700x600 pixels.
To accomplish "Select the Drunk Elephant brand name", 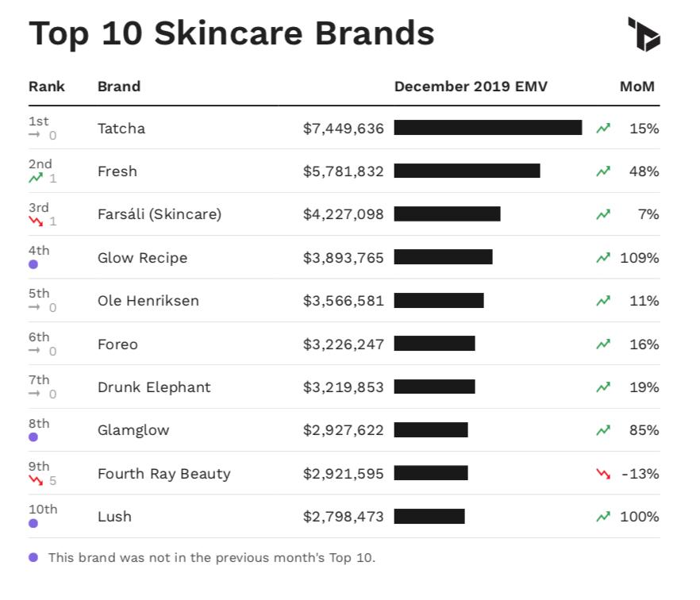I will tap(154, 387).
